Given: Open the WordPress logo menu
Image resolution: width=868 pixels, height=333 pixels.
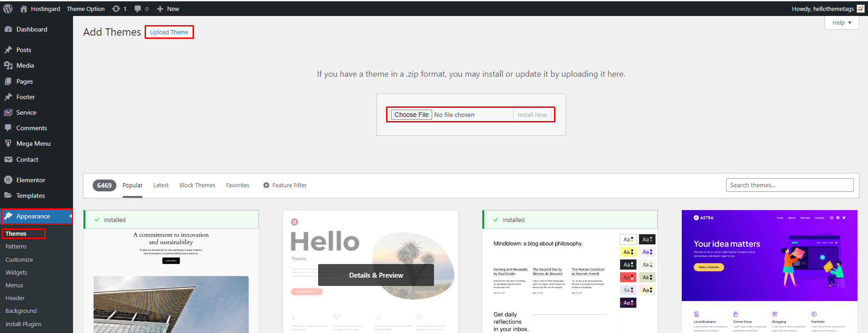Looking at the screenshot, I should point(8,9).
